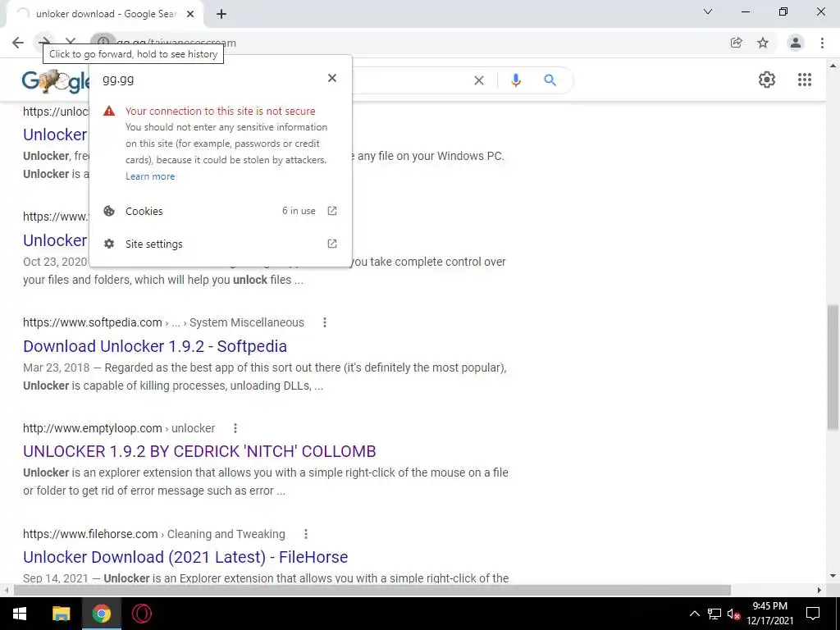Viewport: 840px width, 630px height.
Task: Close the site info popup
Action: (332, 78)
